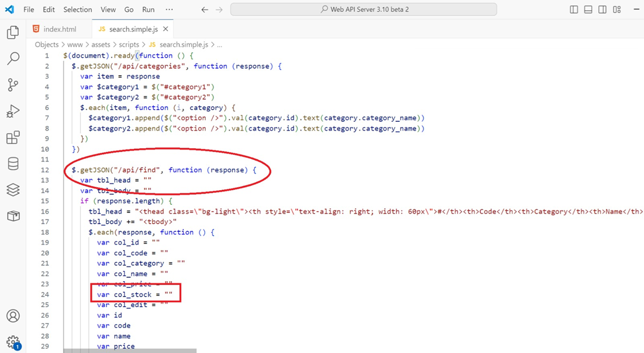Click the VS Code logo icon
The height and width of the screenshot is (353, 644).
click(x=9, y=9)
